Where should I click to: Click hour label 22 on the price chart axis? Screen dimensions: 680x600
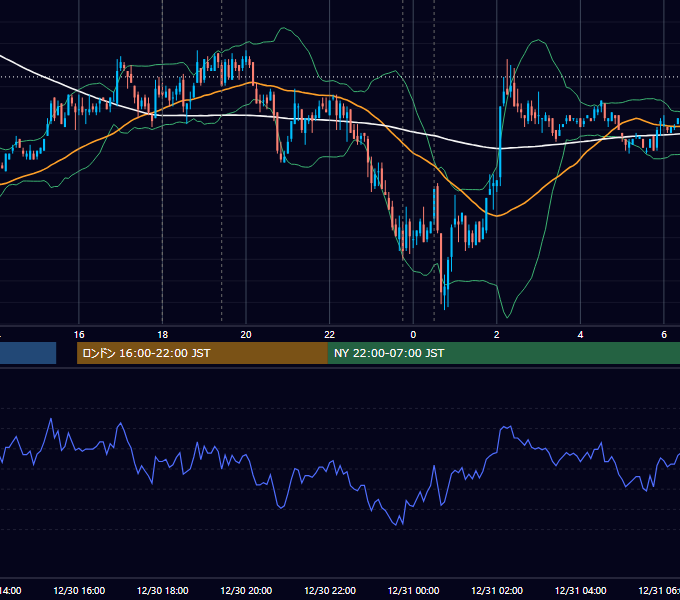[330, 335]
